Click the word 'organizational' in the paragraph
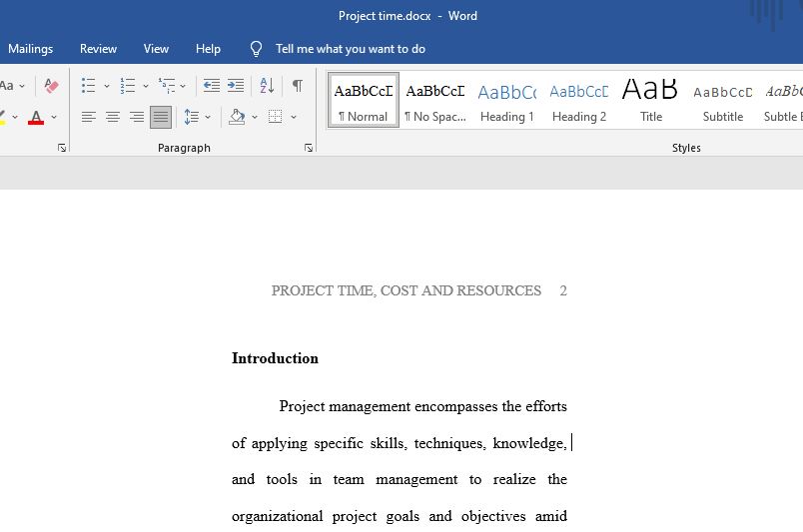 point(277,516)
